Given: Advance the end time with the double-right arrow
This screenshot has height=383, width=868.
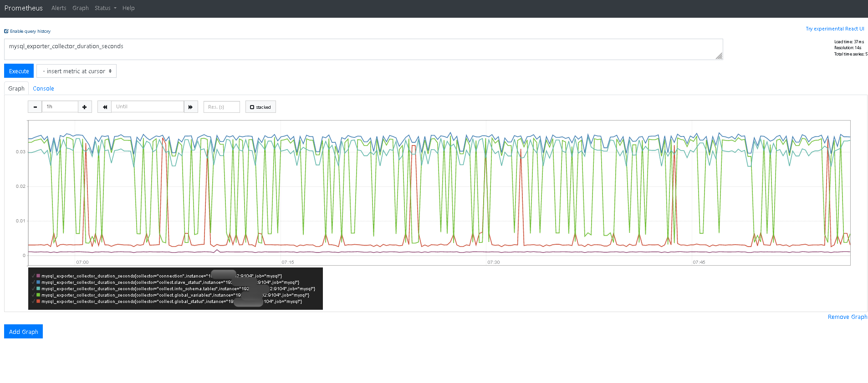Looking at the screenshot, I should pyautogui.click(x=191, y=107).
